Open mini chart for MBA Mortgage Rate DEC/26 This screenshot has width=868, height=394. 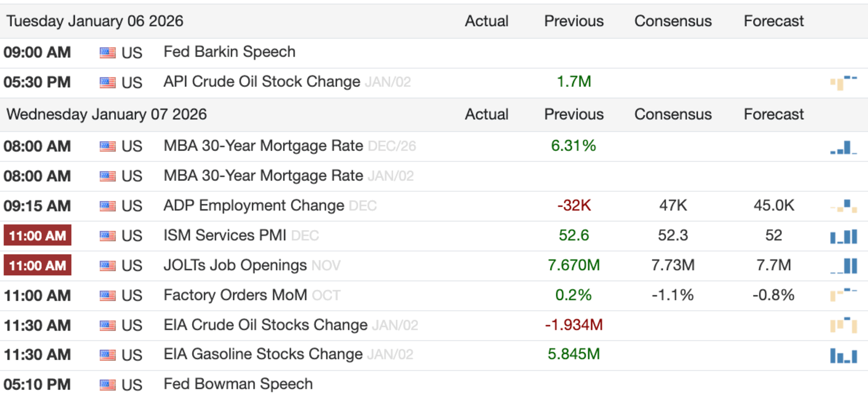click(x=843, y=147)
